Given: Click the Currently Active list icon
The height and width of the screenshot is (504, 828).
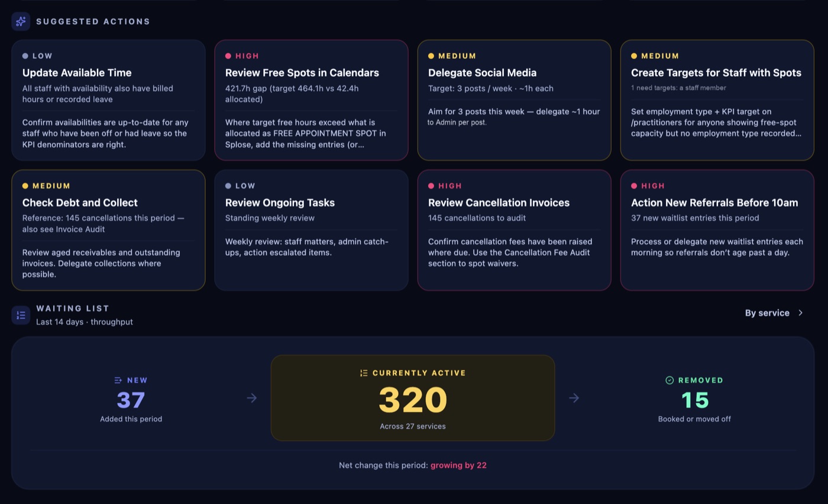Looking at the screenshot, I should click(x=364, y=373).
